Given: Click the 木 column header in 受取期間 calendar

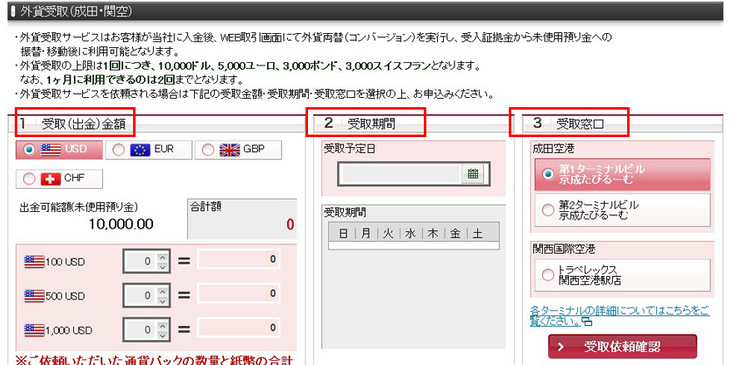Looking at the screenshot, I should point(433,233).
